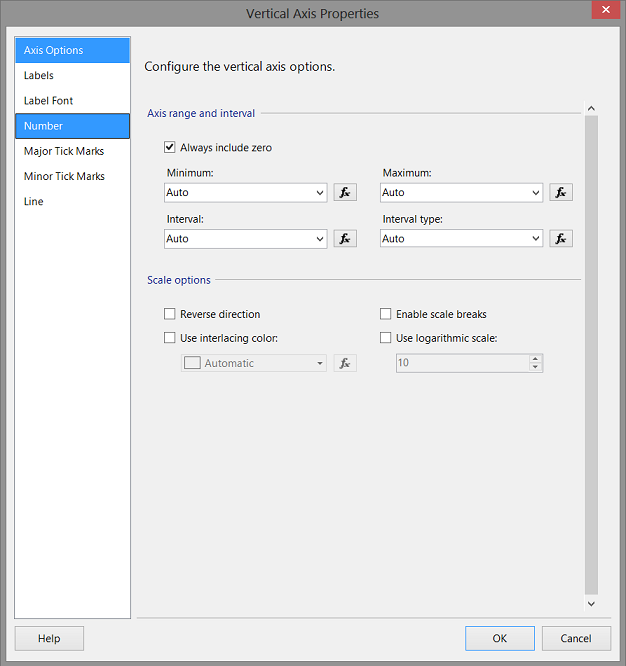Switch to the Labels page
The image size is (626, 666).
[x=39, y=75]
